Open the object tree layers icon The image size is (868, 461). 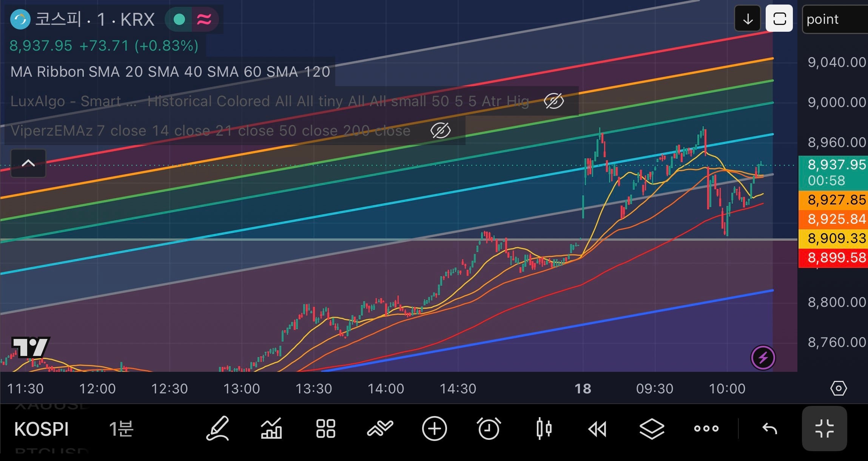point(652,429)
